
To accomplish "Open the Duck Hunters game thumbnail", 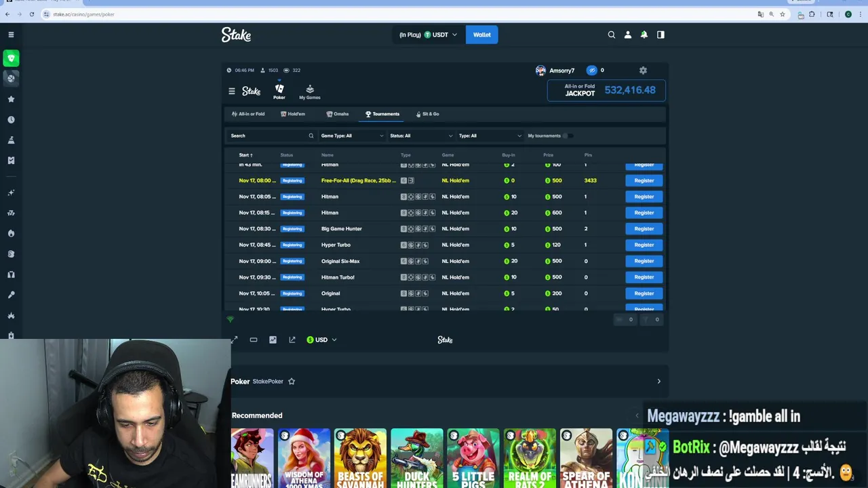I will pyautogui.click(x=417, y=458).
